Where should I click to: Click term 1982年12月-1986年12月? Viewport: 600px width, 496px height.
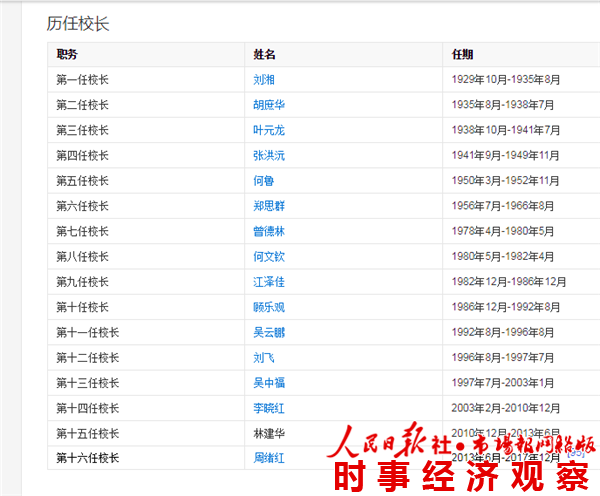[509, 282]
